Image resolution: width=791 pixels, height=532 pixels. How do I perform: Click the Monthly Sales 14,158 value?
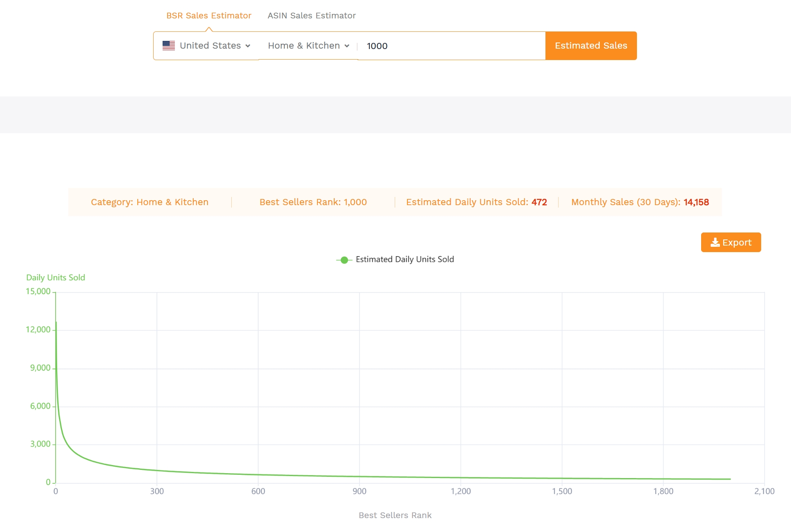696,202
